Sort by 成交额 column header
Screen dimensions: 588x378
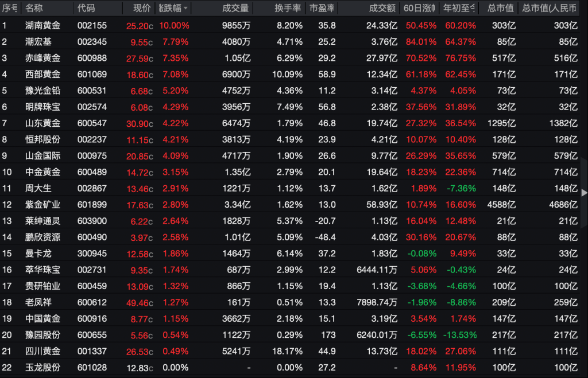[x=382, y=9]
